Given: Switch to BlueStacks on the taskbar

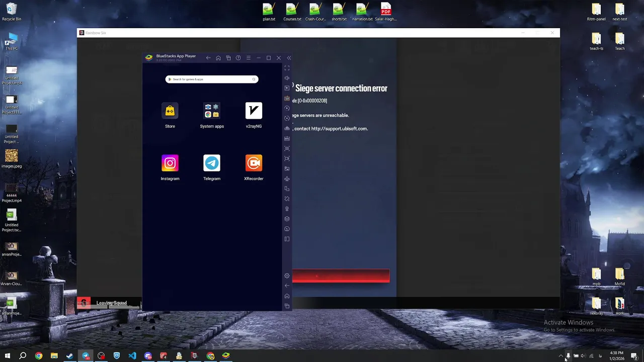Looking at the screenshot, I should [226, 356].
